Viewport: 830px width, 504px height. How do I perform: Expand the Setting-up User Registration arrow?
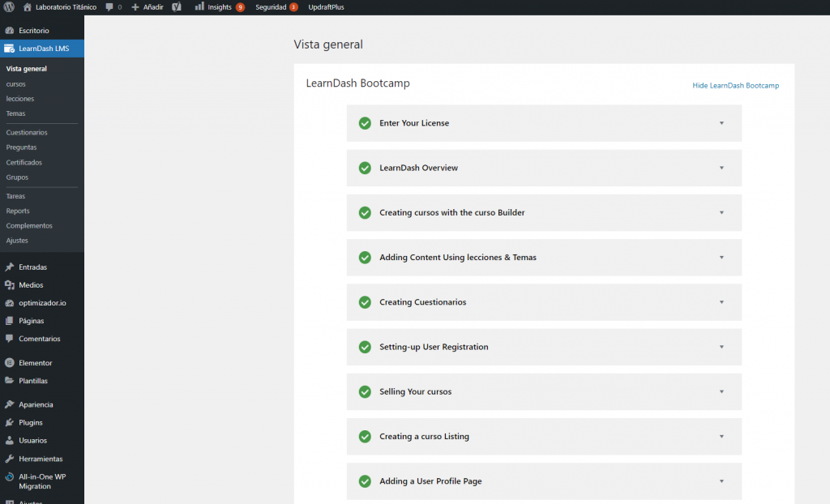[721, 347]
